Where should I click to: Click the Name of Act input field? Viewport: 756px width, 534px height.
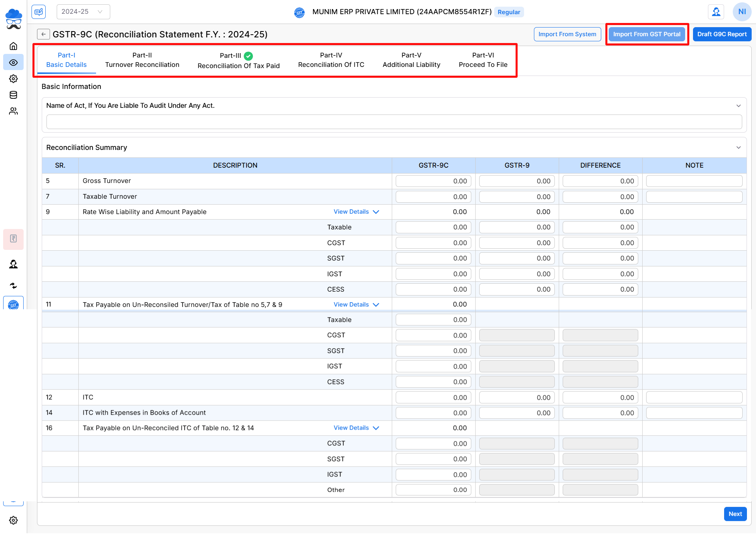(x=394, y=122)
